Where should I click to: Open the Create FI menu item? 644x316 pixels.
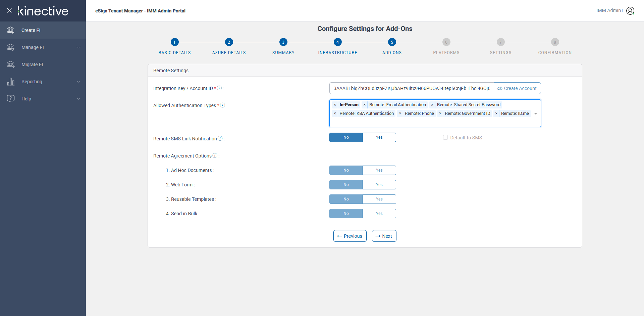[x=43, y=30]
